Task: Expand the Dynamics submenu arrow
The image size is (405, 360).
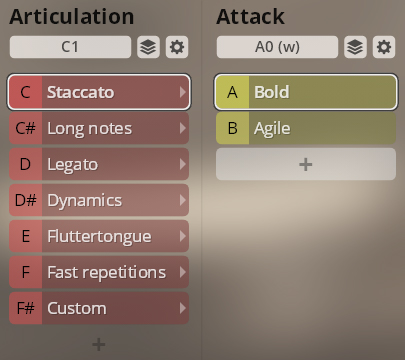Action: tap(182, 200)
